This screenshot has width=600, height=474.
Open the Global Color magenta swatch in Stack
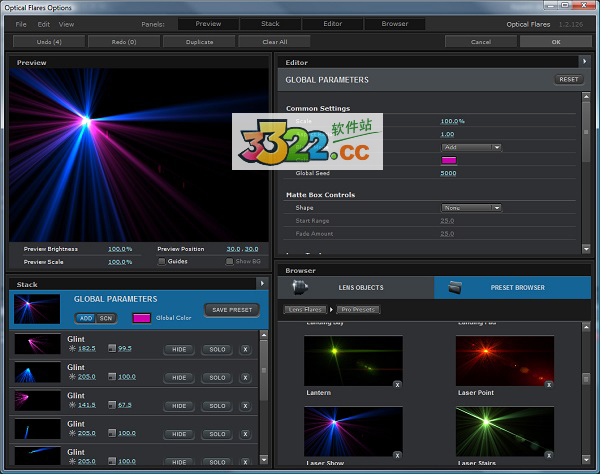click(141, 318)
